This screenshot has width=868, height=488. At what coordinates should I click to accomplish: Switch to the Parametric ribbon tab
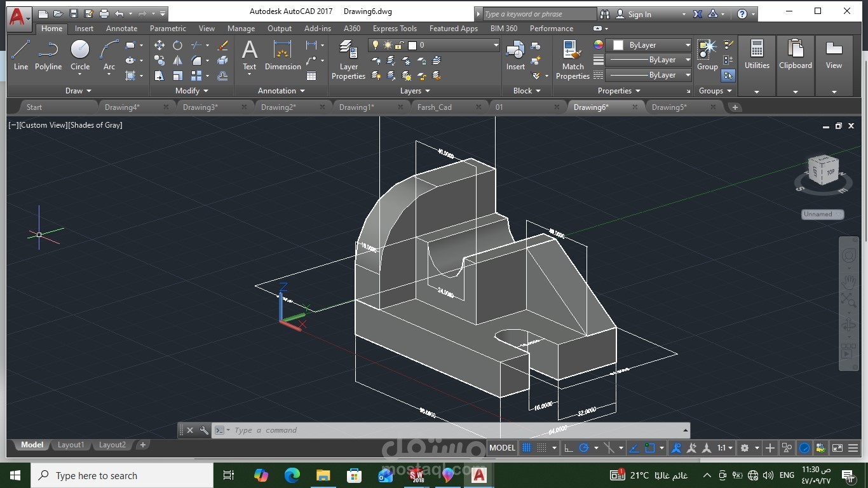point(168,29)
